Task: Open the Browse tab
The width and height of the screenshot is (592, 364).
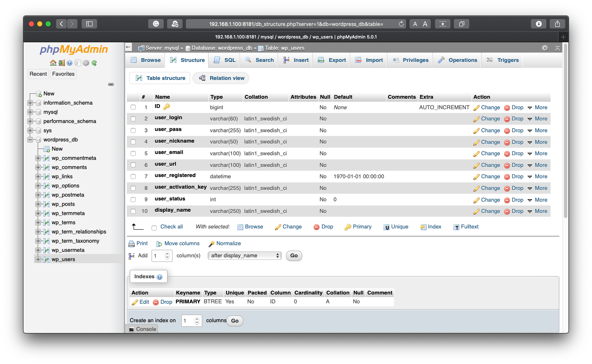Action: point(146,60)
